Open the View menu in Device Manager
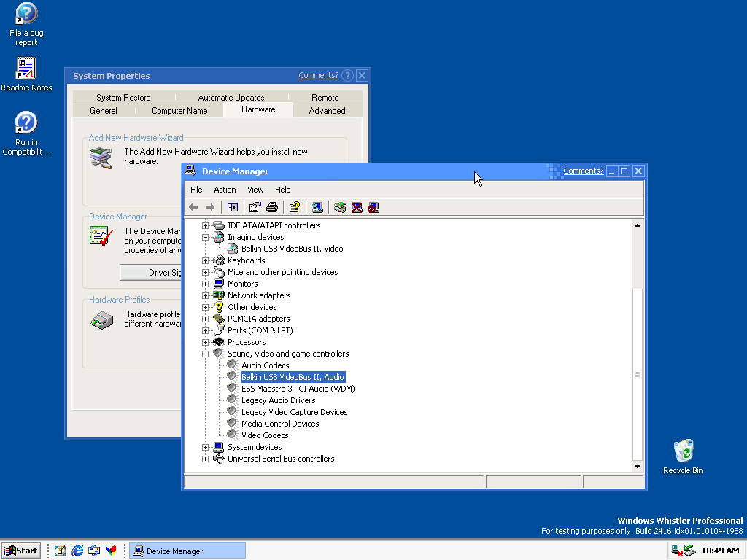This screenshot has height=560, width=747. coord(255,190)
